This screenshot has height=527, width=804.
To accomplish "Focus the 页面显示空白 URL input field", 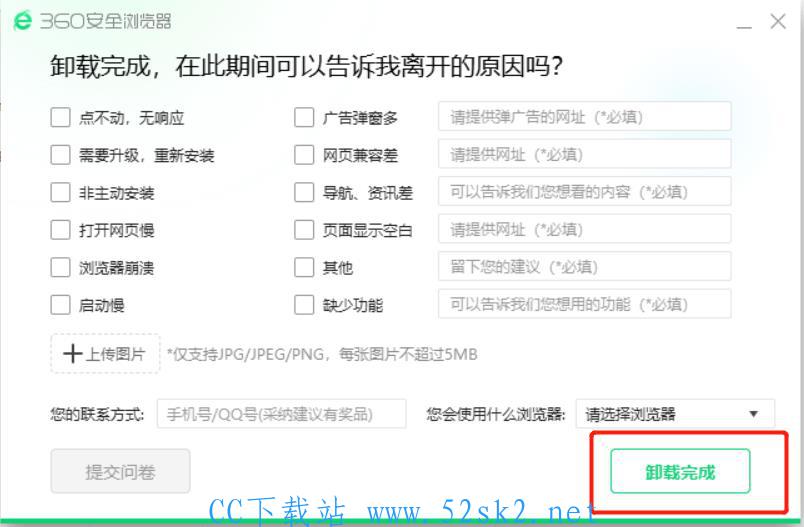I will (585, 229).
